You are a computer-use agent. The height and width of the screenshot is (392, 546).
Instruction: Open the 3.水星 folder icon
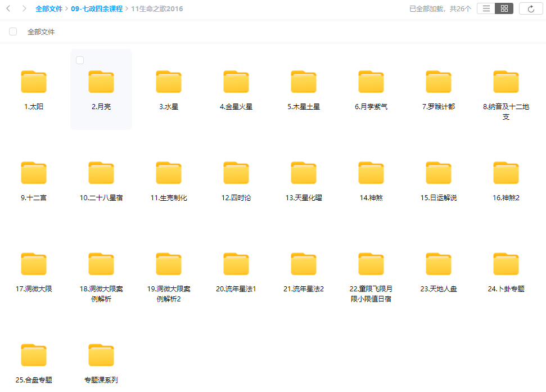pyautogui.click(x=169, y=82)
